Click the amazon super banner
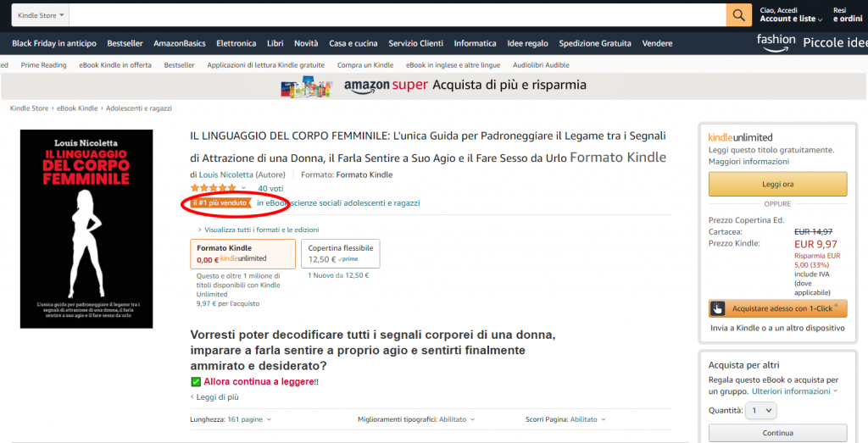Screen dimensions: 868x443 click(x=434, y=86)
